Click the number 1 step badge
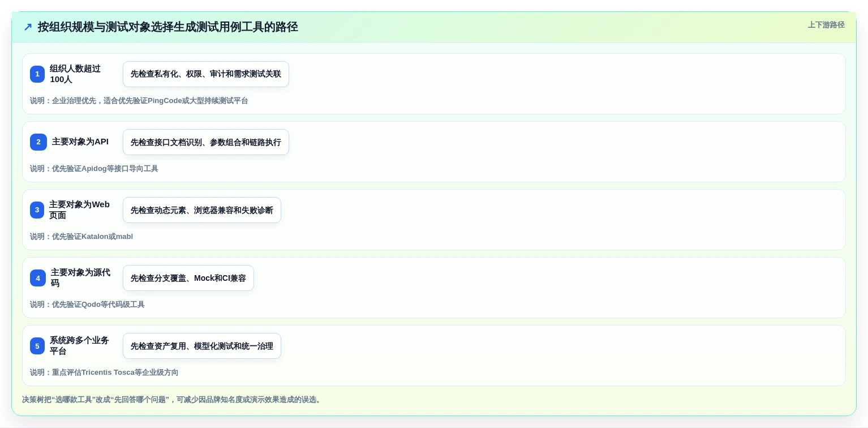 [37, 74]
